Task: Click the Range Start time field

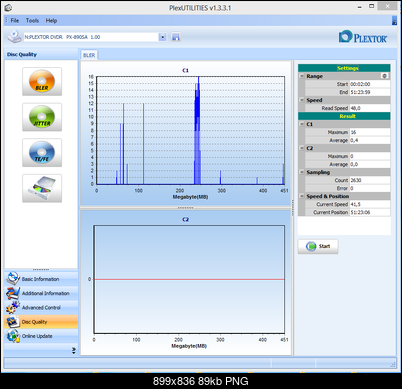Action: tap(369, 84)
